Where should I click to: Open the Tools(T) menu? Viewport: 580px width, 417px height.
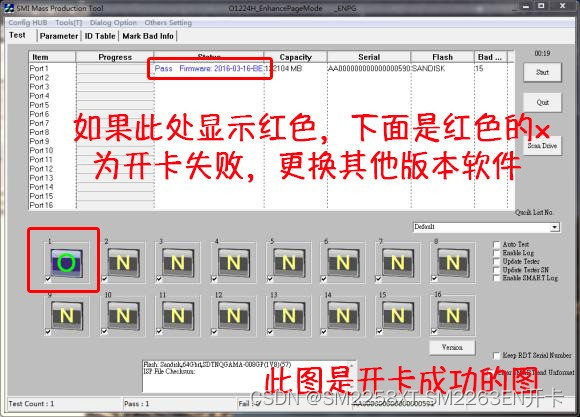(68, 23)
